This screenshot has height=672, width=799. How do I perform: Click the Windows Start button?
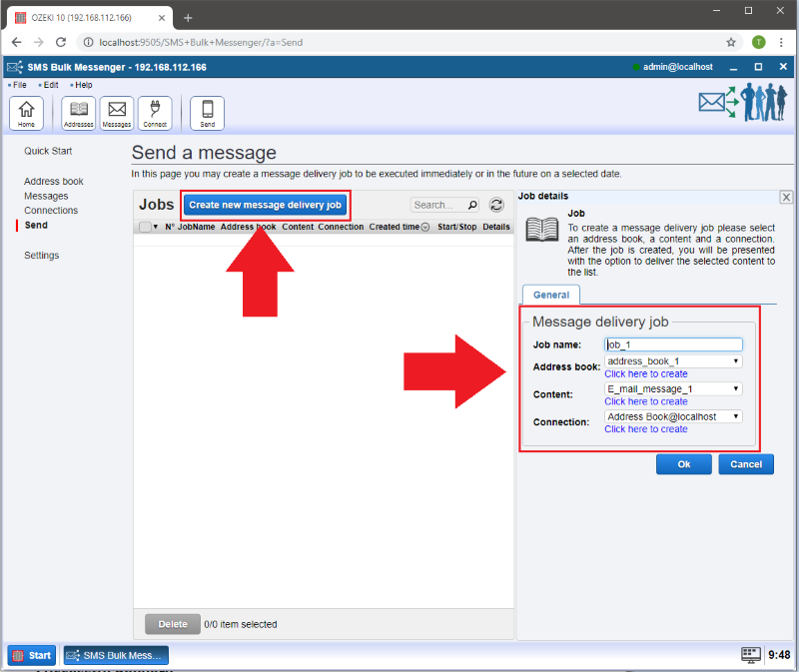click(x=32, y=655)
